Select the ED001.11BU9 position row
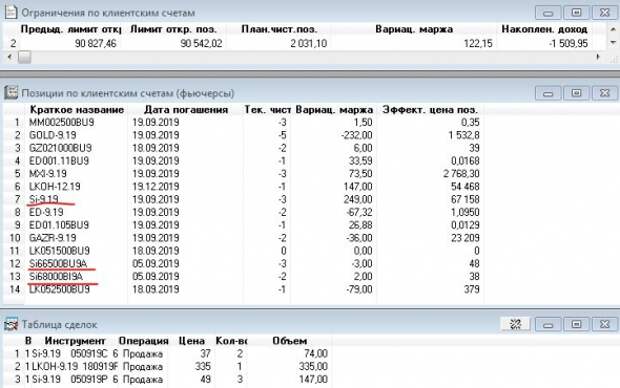The height and width of the screenshot is (388, 620). click(244, 161)
